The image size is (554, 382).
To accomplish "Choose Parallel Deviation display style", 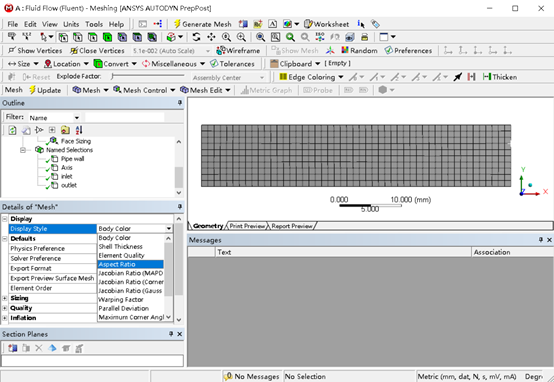I will (x=130, y=308).
